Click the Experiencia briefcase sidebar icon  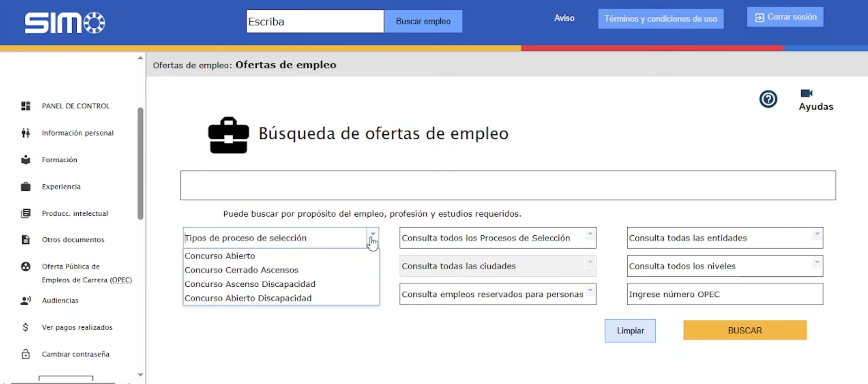26,187
